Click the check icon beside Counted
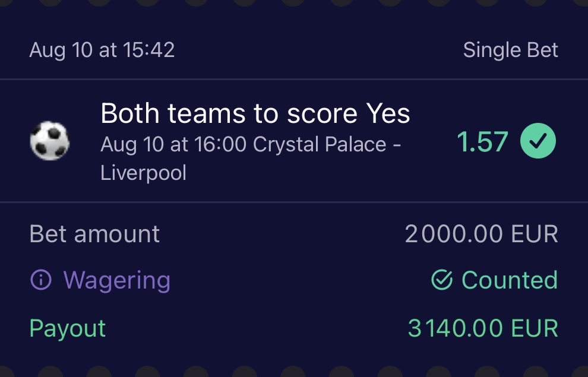Image resolution: width=588 pixels, height=377 pixels. pos(442,280)
